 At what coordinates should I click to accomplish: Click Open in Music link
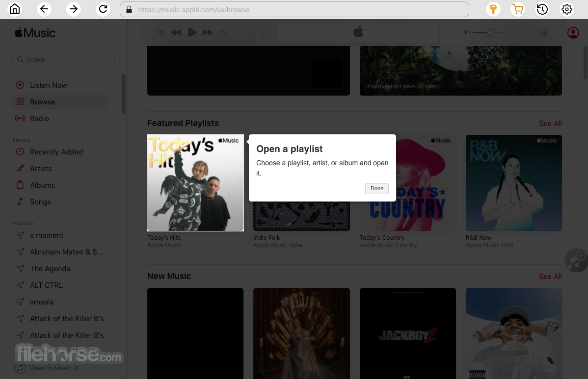[x=53, y=368]
